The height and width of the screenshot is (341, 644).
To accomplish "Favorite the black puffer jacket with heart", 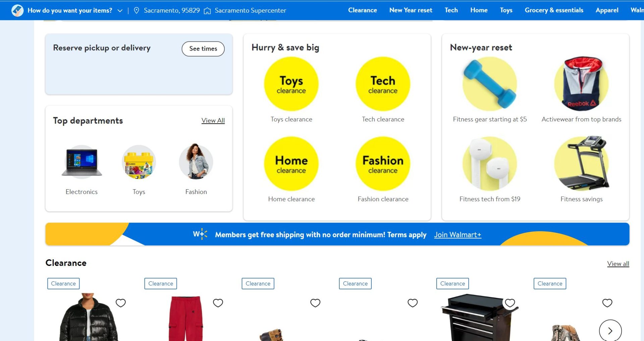I will (x=121, y=303).
